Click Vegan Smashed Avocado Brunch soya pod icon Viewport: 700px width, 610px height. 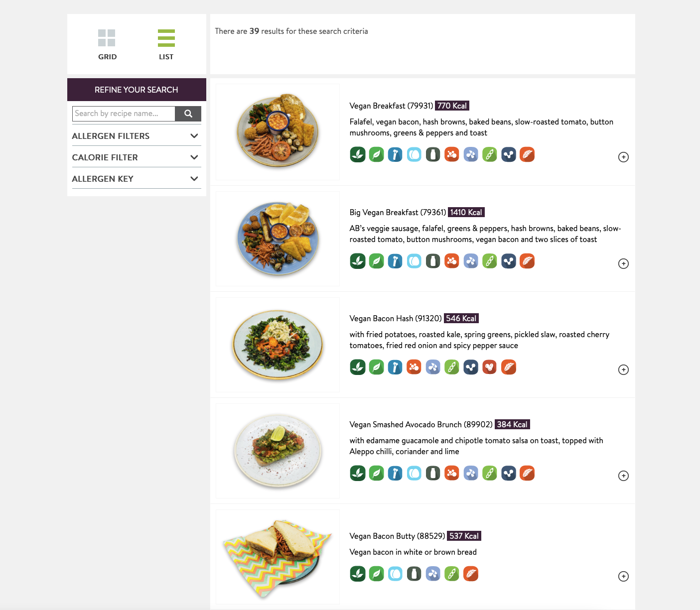[x=490, y=474]
